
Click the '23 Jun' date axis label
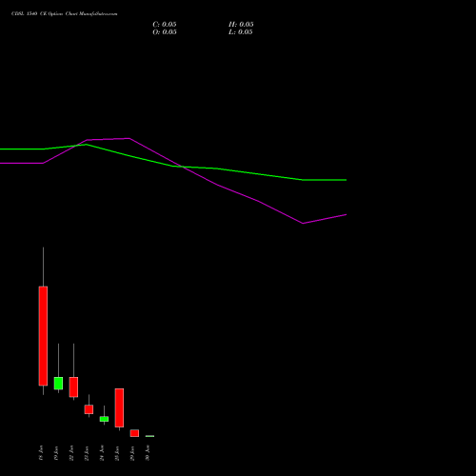[x=87, y=453]
